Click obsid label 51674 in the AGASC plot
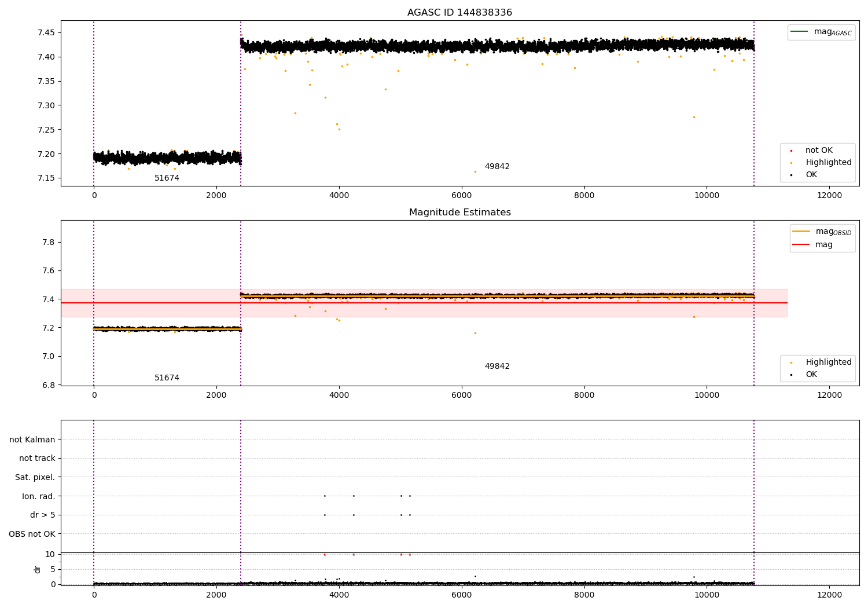Image resolution: width=868 pixels, height=608 pixels. (167, 178)
